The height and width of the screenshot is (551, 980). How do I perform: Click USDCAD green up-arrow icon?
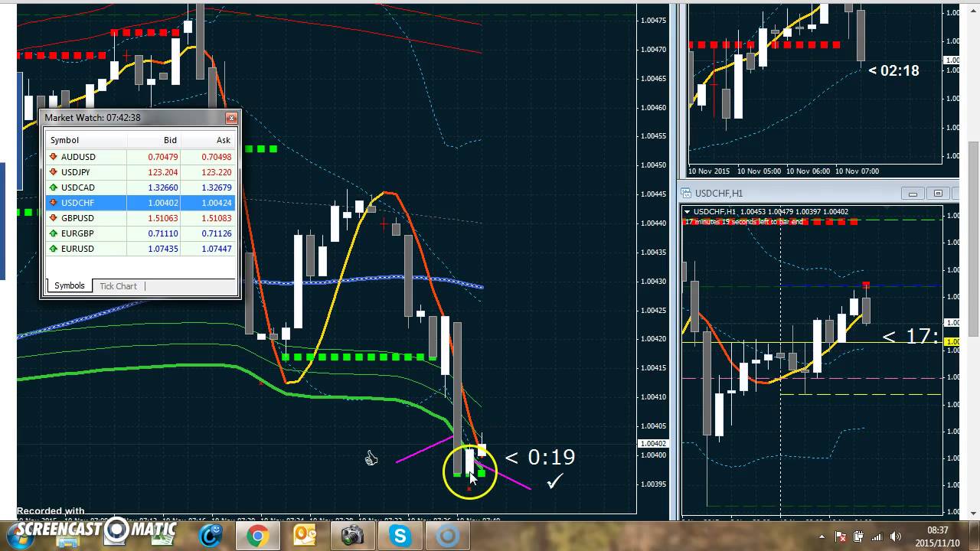click(53, 187)
